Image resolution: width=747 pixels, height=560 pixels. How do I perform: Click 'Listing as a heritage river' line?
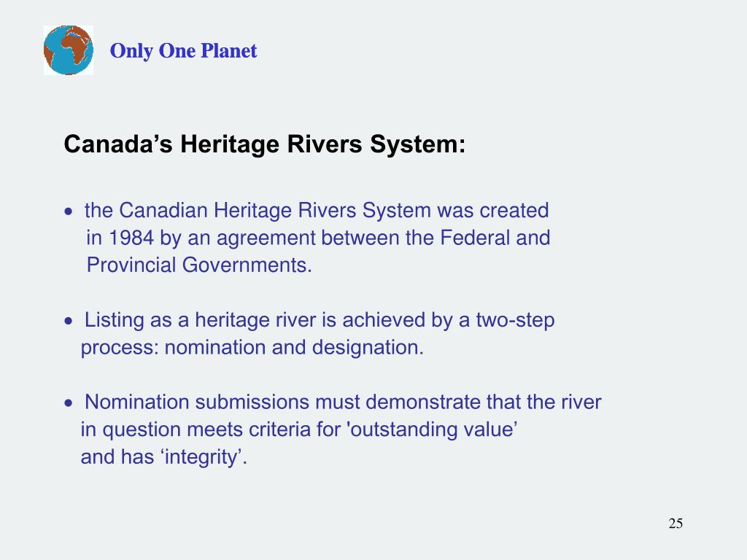(x=320, y=321)
